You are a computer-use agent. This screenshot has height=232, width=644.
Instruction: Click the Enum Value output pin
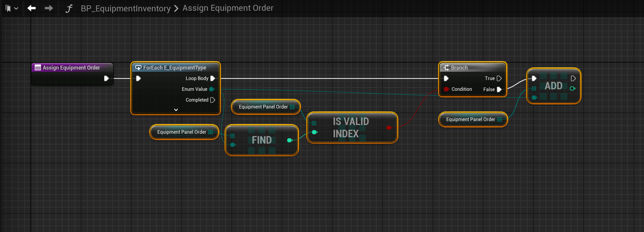tap(212, 89)
